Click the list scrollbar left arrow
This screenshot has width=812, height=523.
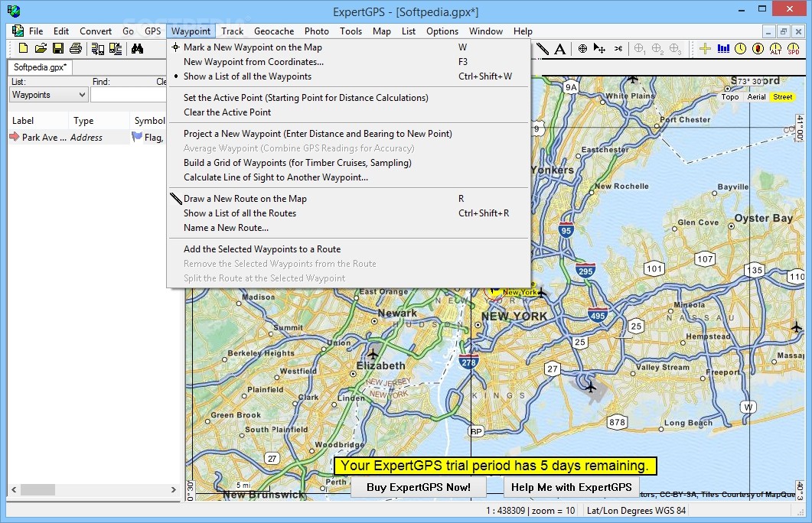[x=14, y=489]
